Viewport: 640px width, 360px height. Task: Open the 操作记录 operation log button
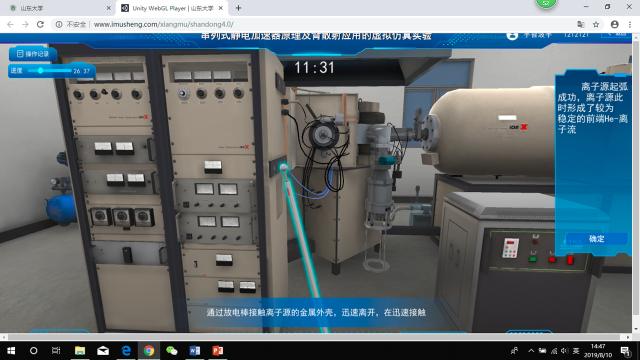tap(33, 53)
